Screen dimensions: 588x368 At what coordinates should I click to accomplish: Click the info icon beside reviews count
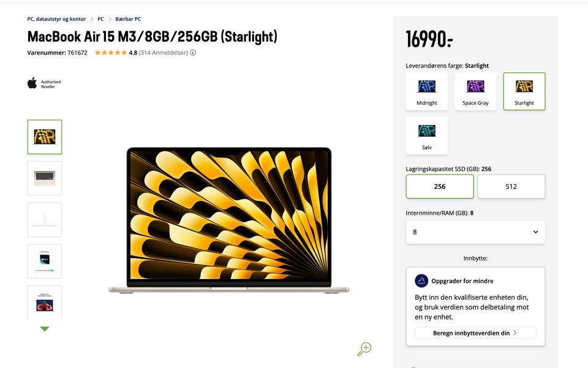click(193, 53)
